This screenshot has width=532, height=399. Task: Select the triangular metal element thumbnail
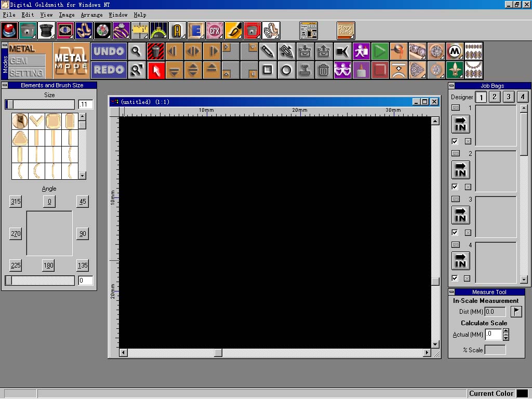(x=20, y=138)
